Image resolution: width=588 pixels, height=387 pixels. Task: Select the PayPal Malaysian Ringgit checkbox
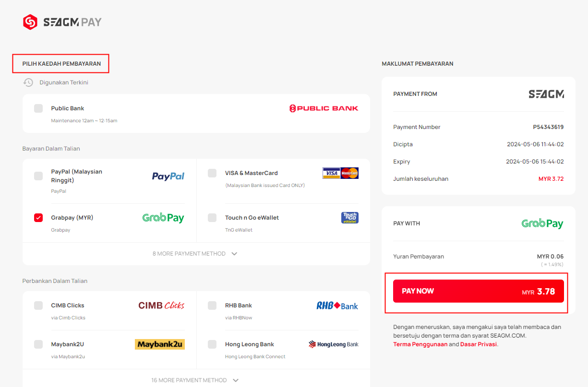(x=38, y=176)
